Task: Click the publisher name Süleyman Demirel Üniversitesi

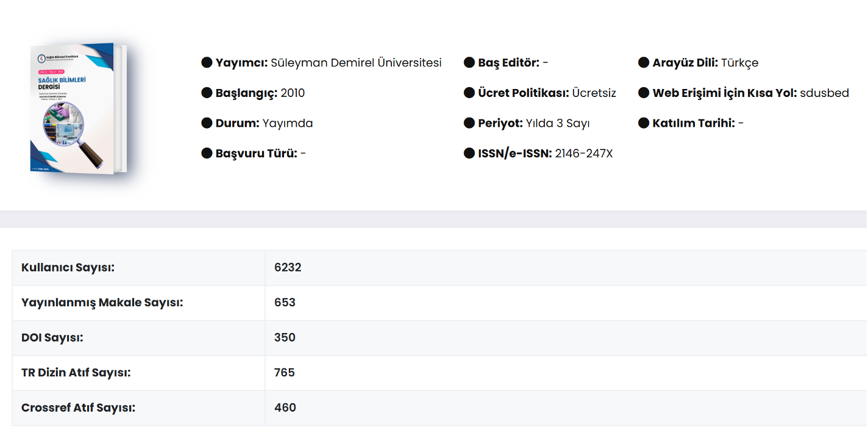Action: (356, 63)
